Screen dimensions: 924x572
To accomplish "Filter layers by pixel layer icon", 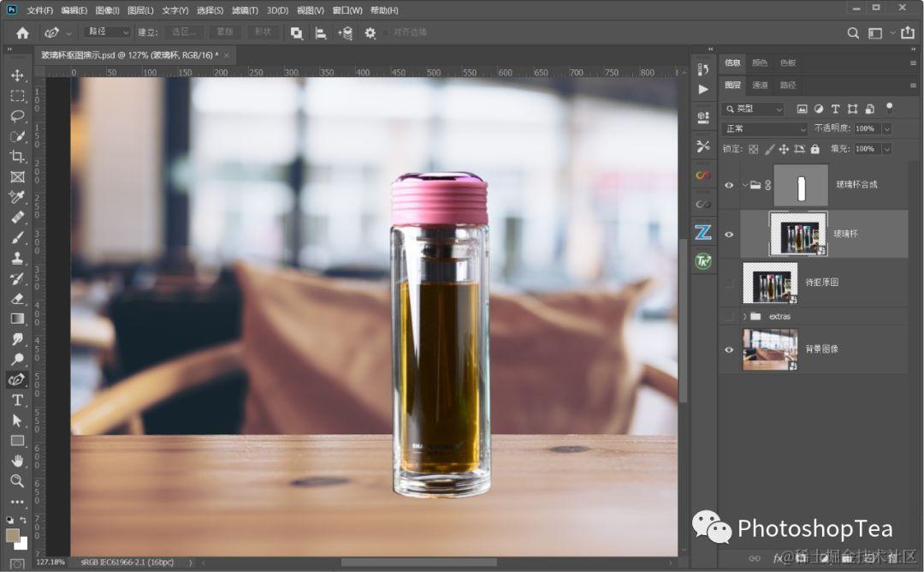I will [x=802, y=109].
